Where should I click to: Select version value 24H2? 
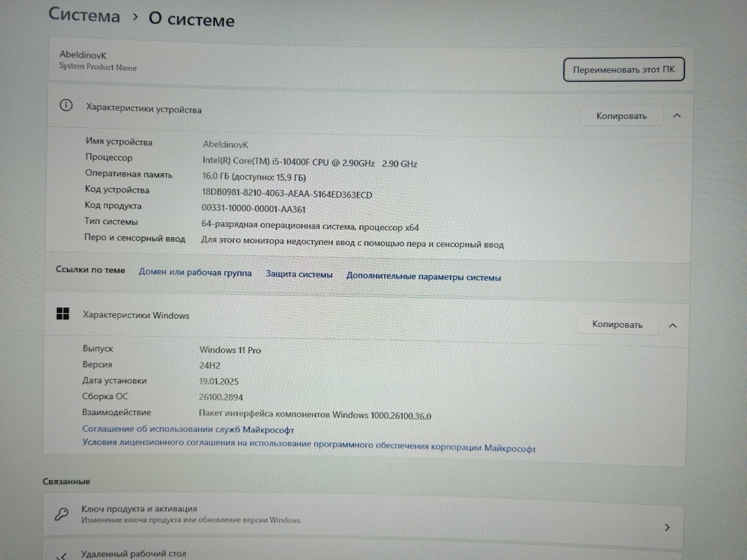pos(210,365)
